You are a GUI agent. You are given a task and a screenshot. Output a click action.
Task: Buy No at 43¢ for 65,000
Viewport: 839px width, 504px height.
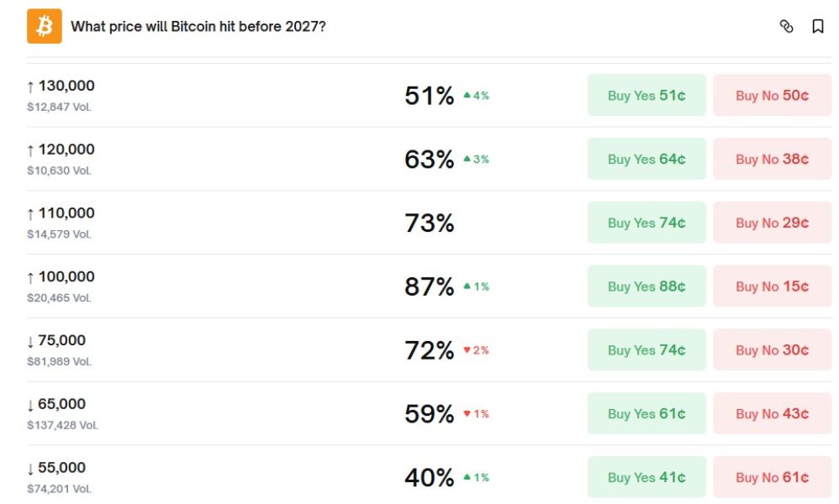pyautogui.click(x=772, y=412)
